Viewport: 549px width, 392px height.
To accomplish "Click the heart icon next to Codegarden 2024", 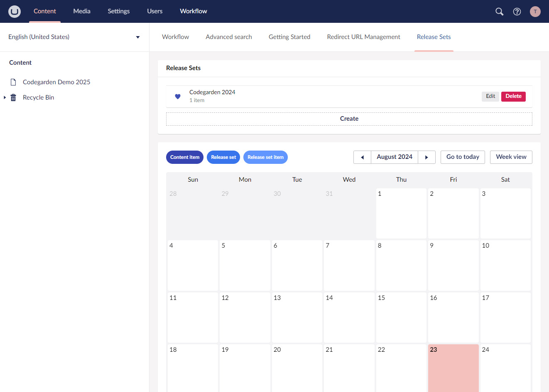I will (x=178, y=96).
